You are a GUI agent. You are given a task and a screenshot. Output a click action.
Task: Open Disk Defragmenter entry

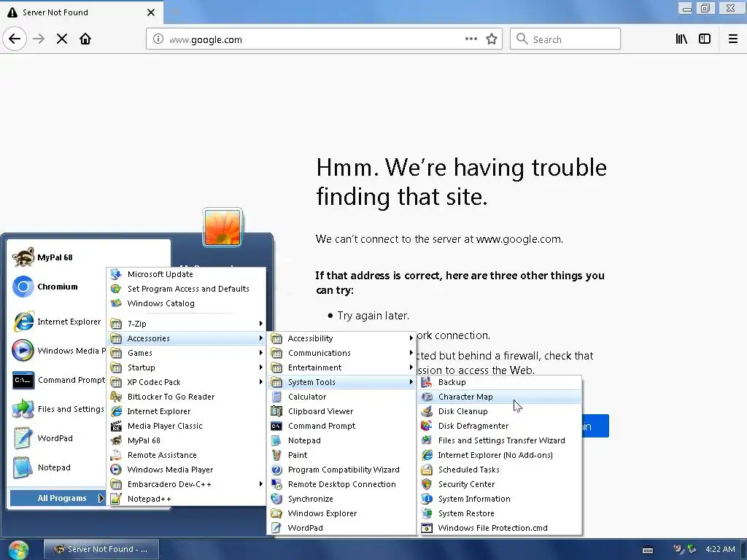[x=500, y=426]
